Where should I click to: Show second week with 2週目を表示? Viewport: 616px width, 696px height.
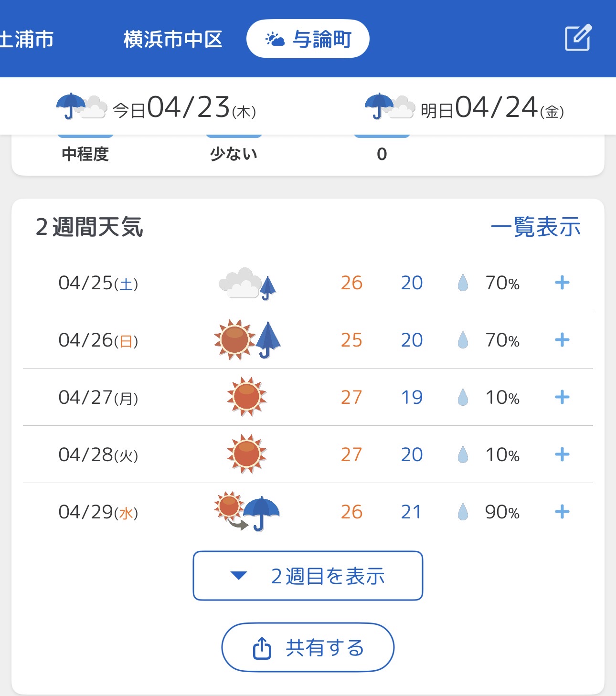click(308, 576)
